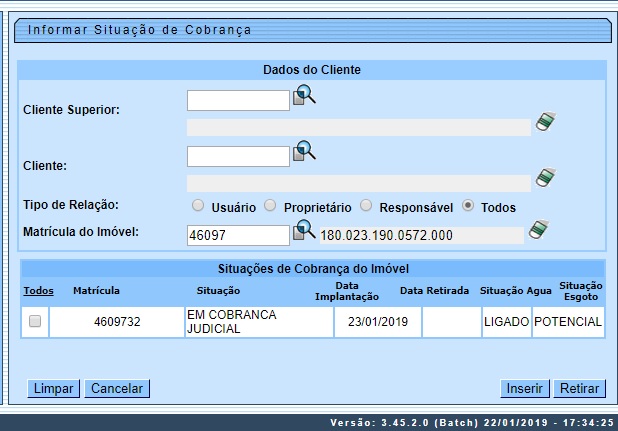This screenshot has height=431, width=618.
Task: Select the Responsável radio button
Action: point(366,206)
